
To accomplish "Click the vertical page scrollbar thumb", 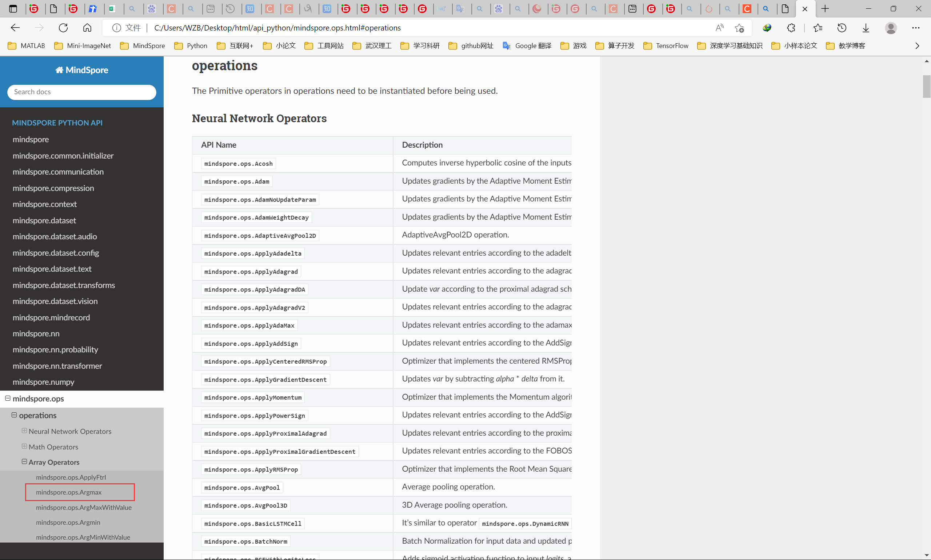I will click(927, 87).
